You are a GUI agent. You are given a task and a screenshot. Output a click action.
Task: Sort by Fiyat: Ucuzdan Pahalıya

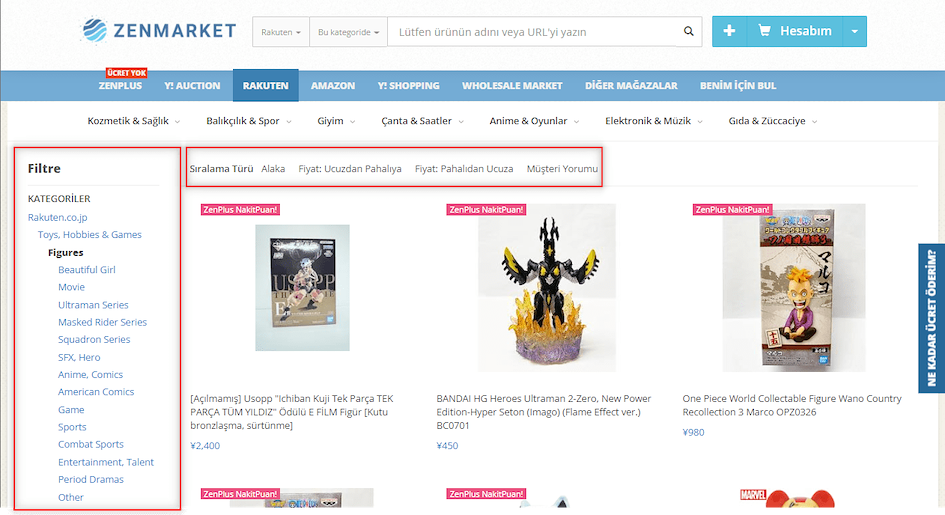pyautogui.click(x=350, y=169)
